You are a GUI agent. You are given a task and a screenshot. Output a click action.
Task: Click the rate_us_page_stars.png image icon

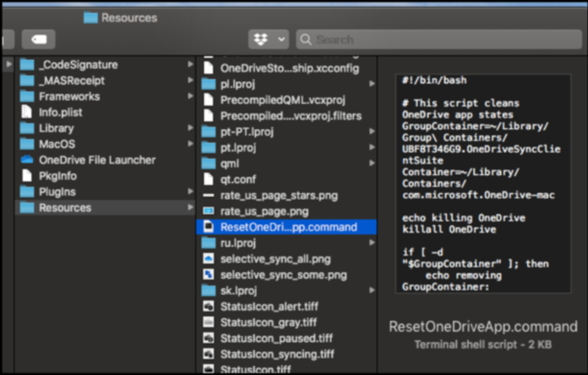click(209, 195)
